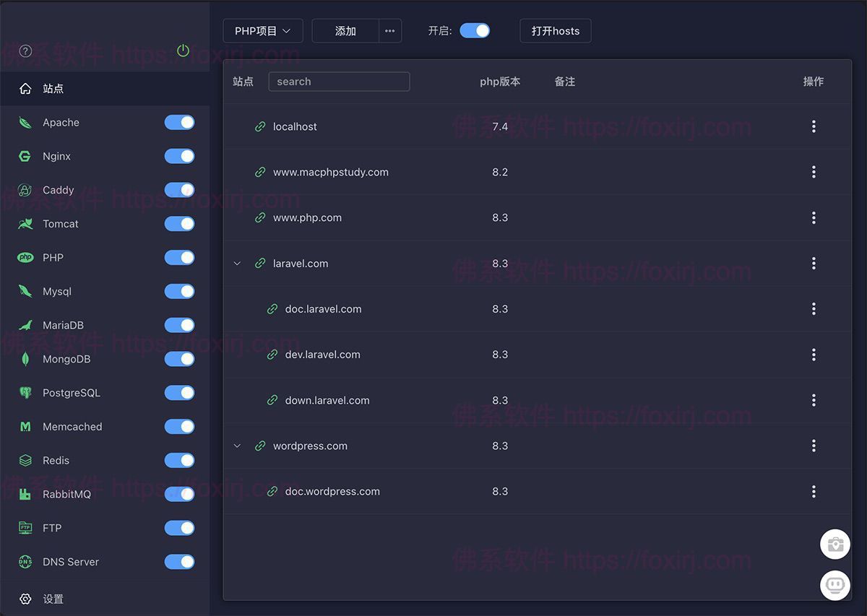The height and width of the screenshot is (616, 867).
Task: Open the help question mark icon
Action: (25, 51)
